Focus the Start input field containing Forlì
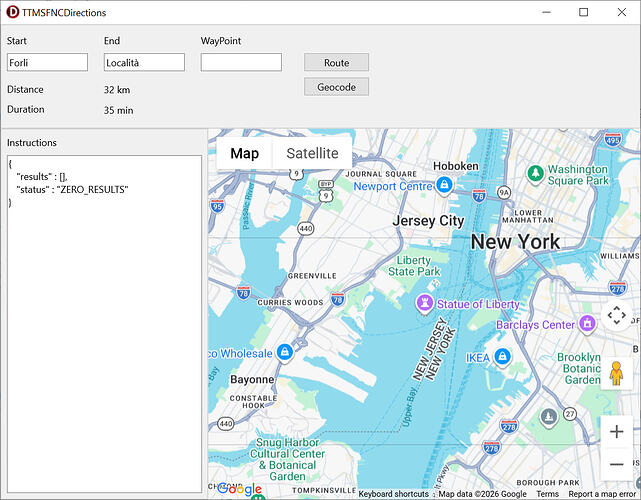 click(x=47, y=62)
